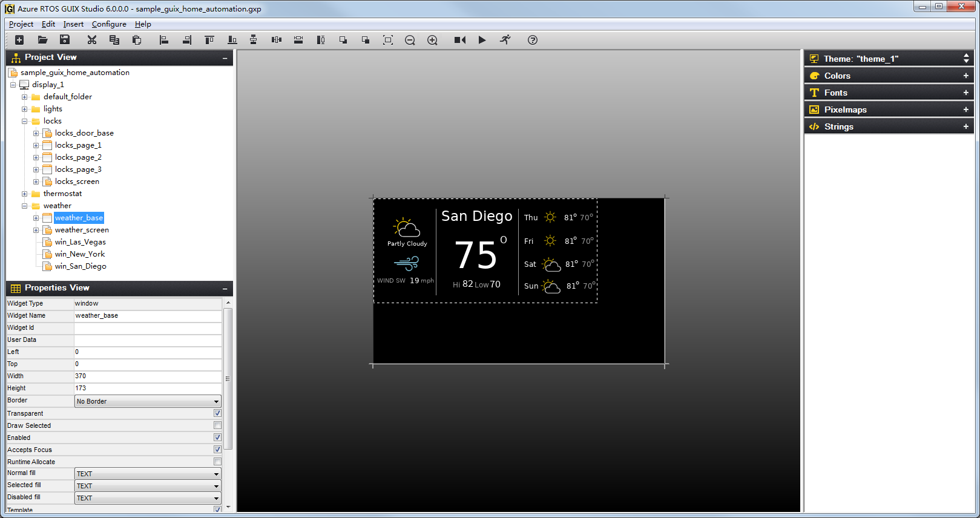Open the Edit menu
This screenshot has height=518, width=980.
[48, 24]
